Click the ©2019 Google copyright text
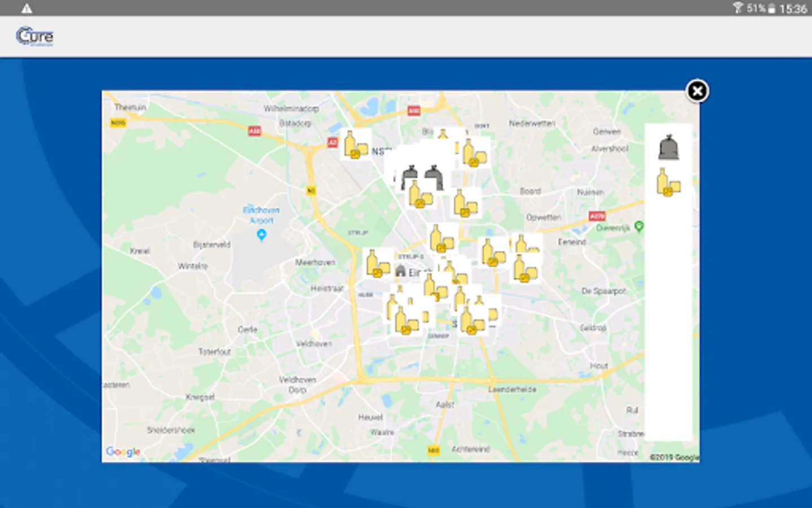 click(x=674, y=457)
